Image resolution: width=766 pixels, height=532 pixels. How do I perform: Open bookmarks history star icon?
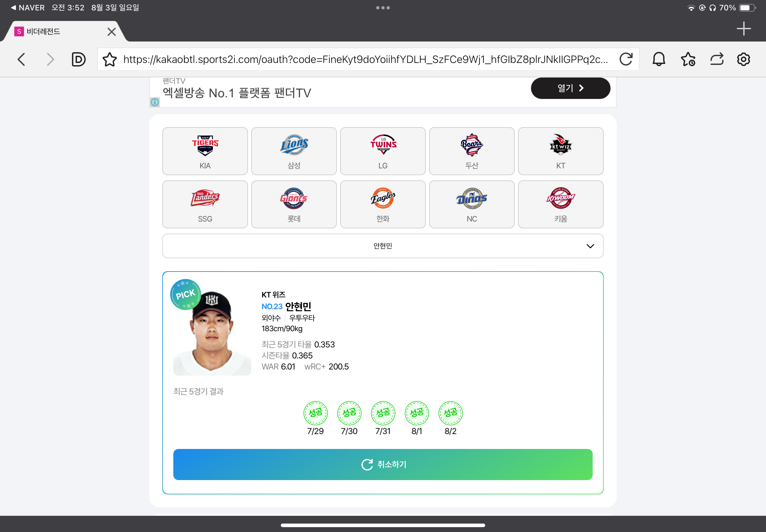click(x=688, y=59)
